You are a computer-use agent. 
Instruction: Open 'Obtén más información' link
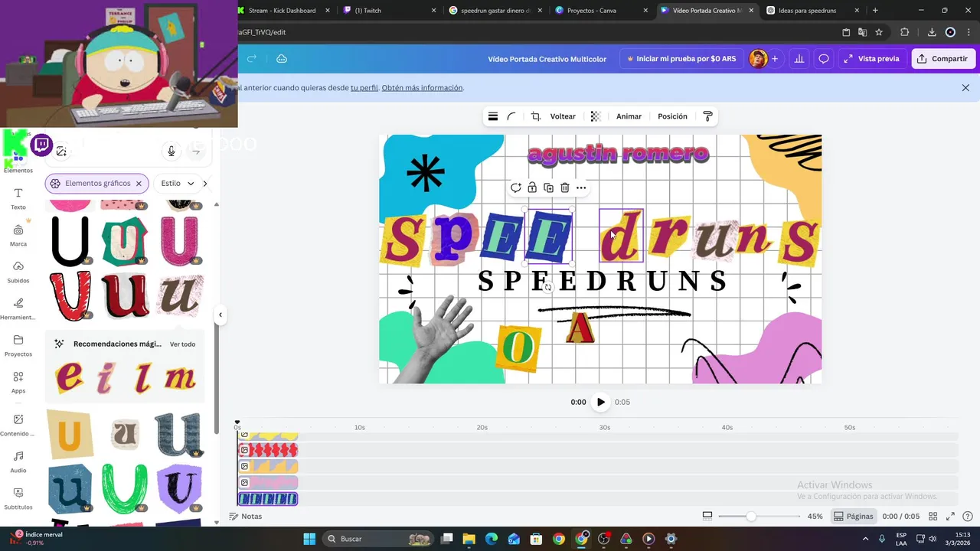(422, 88)
